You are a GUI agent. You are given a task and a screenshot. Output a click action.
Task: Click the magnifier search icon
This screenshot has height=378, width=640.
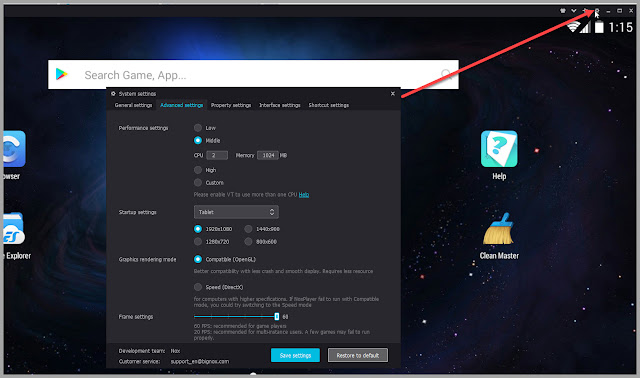click(446, 73)
